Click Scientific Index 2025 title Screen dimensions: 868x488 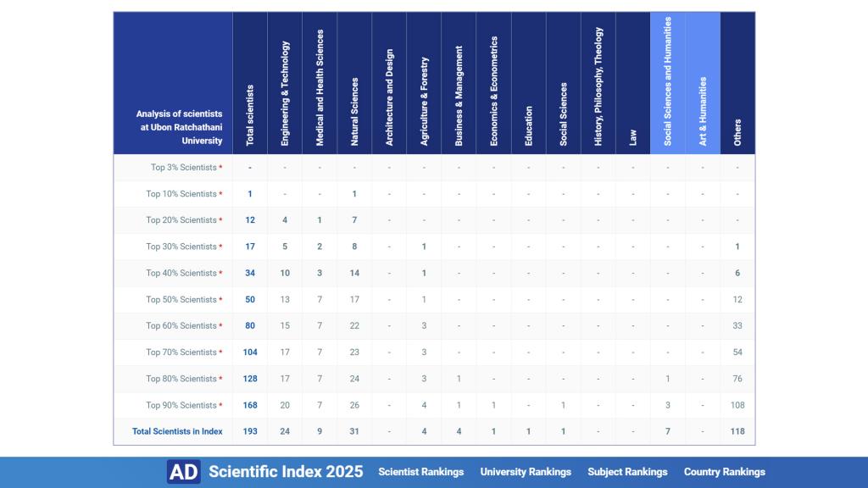[286, 472]
